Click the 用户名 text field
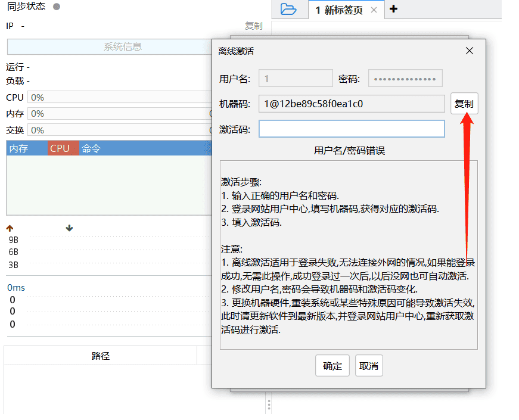The image size is (519, 420). click(296, 78)
